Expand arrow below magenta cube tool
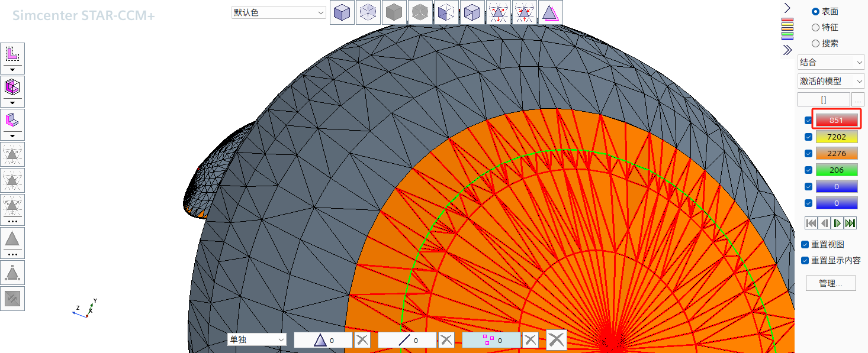 12,103
